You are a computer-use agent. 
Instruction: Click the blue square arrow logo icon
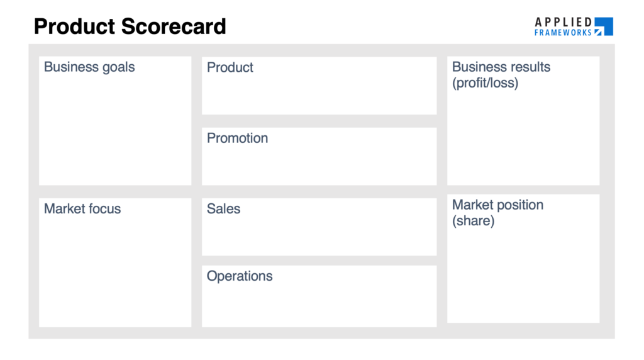604,26
